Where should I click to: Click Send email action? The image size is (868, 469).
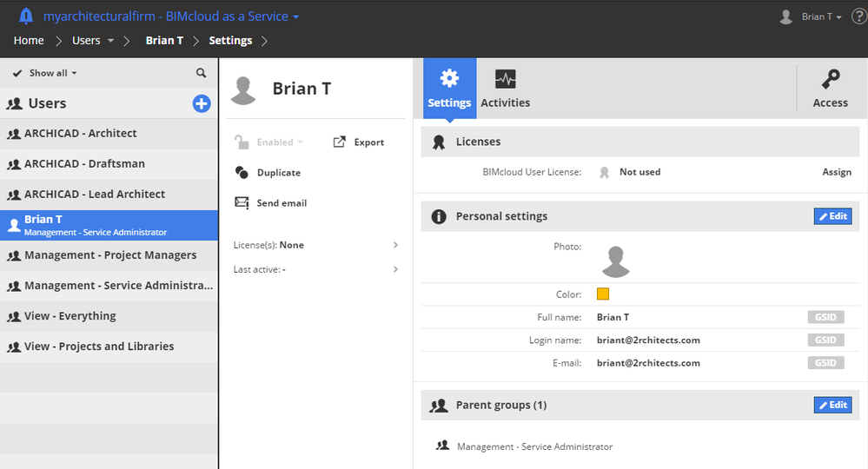[282, 203]
